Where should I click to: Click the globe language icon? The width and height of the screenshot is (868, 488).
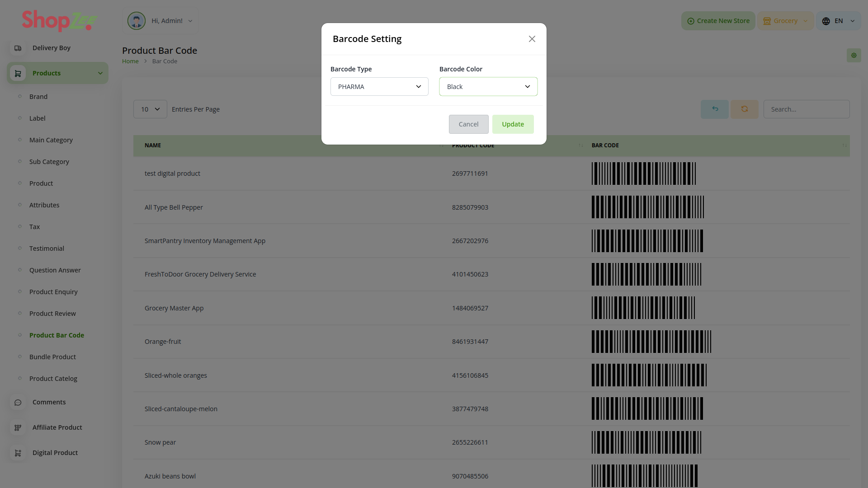(x=826, y=21)
